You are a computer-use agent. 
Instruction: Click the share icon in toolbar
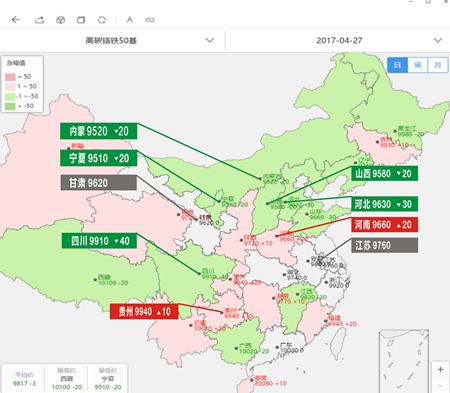[39, 20]
